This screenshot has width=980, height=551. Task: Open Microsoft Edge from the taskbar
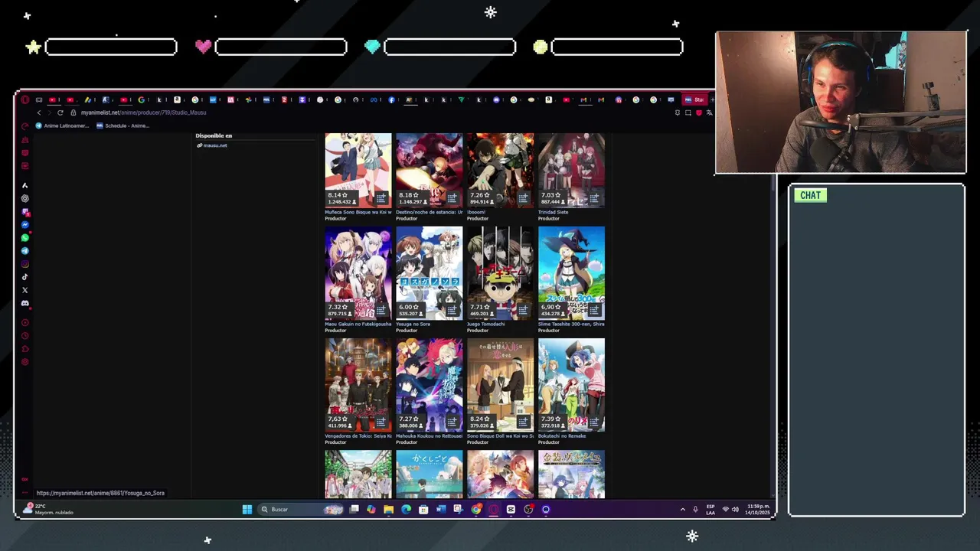[406, 509]
